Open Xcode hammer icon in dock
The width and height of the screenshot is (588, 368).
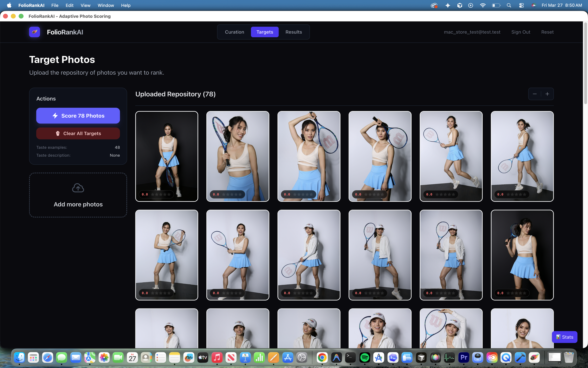pyautogui.click(x=520, y=358)
